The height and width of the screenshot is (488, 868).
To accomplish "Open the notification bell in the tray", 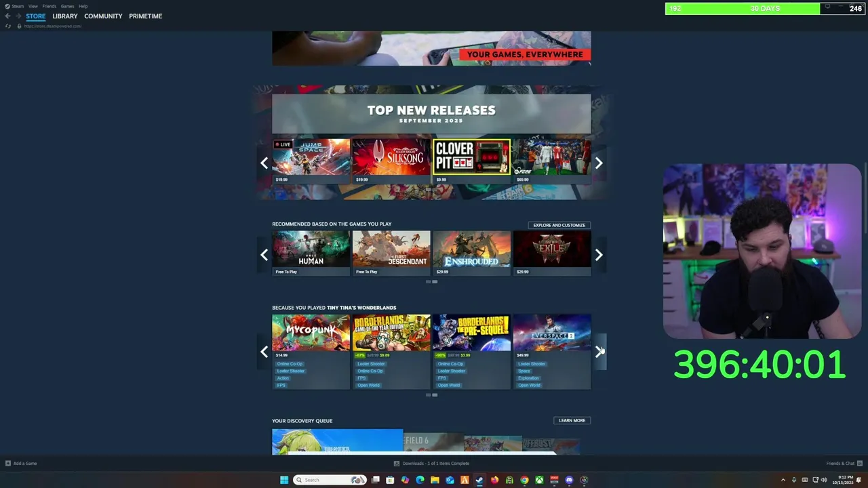I will coord(859,480).
